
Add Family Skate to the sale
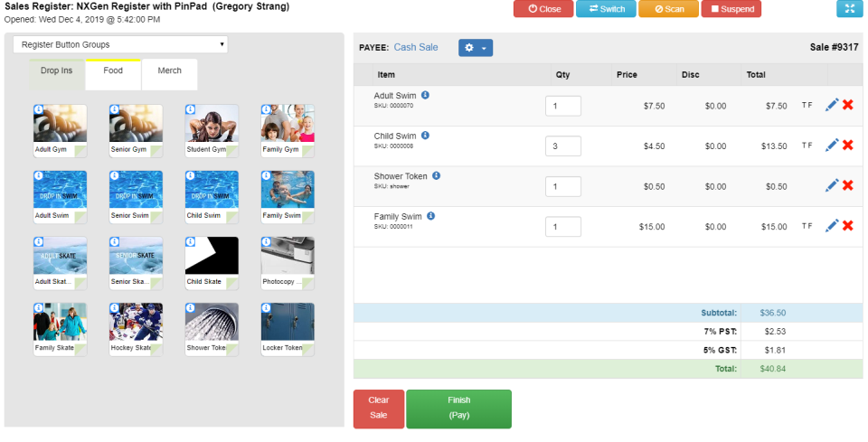coord(60,329)
